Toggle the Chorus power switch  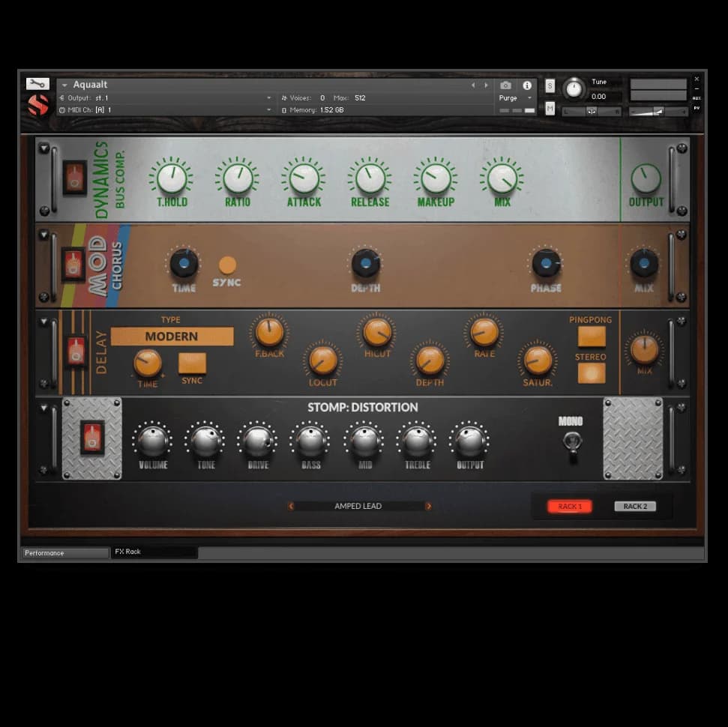point(73,265)
